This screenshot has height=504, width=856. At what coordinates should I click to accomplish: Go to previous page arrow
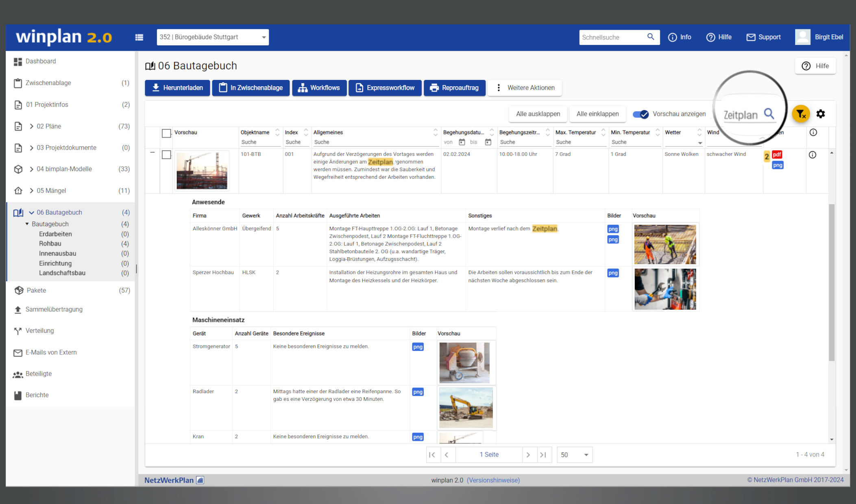pyautogui.click(x=447, y=455)
